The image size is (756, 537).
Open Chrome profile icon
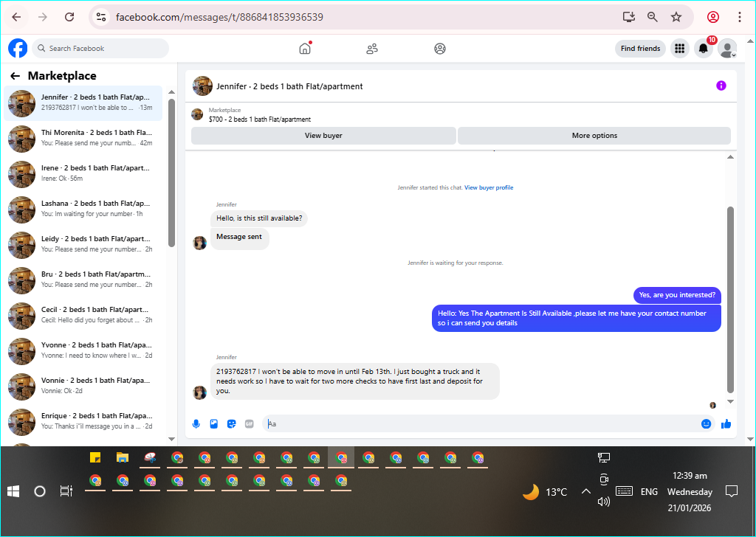coord(713,17)
